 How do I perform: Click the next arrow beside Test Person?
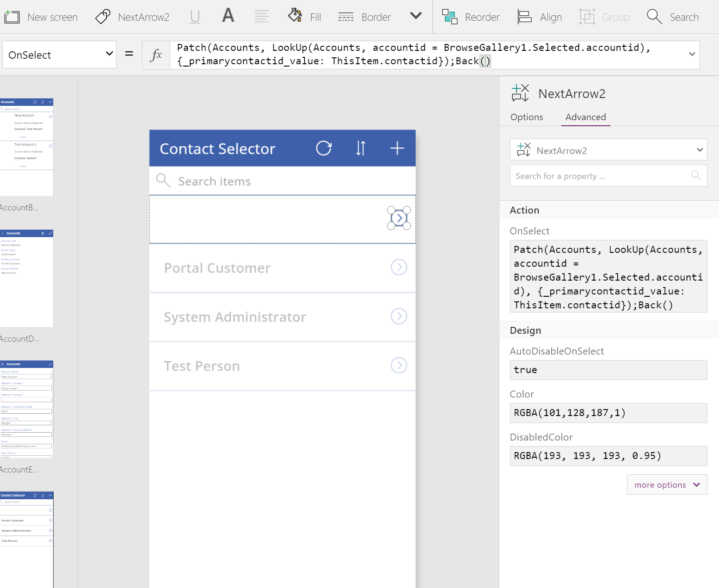tap(399, 365)
